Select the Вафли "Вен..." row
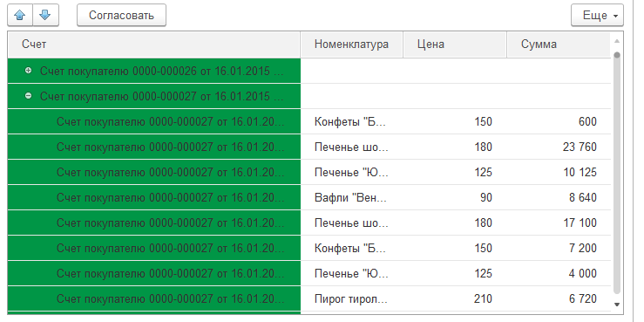 click(308, 198)
